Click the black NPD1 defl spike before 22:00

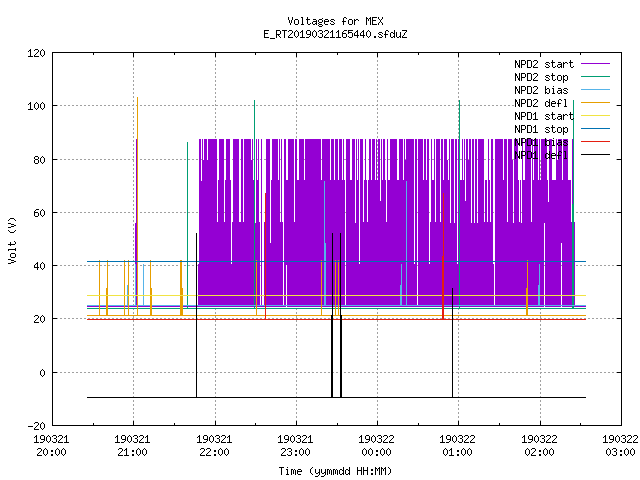196,315
